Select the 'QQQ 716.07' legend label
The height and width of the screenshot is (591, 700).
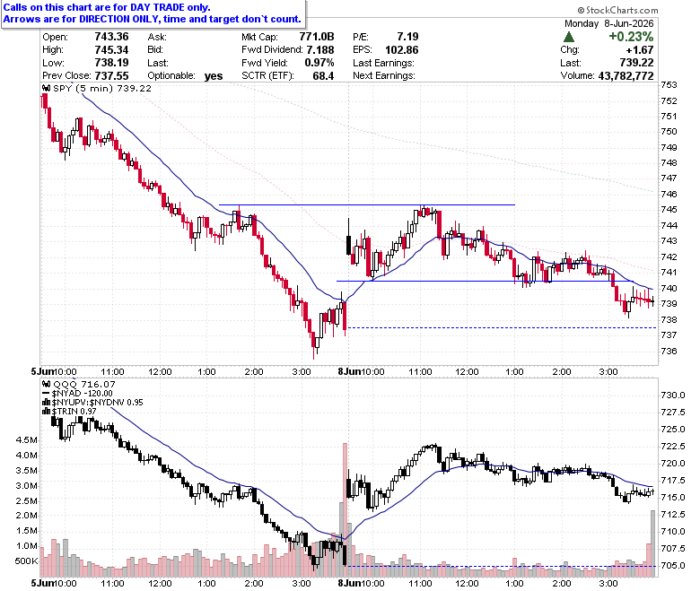pos(84,384)
